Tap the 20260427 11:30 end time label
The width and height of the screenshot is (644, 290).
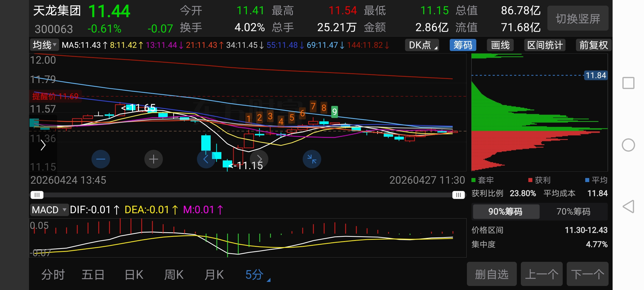click(x=427, y=180)
